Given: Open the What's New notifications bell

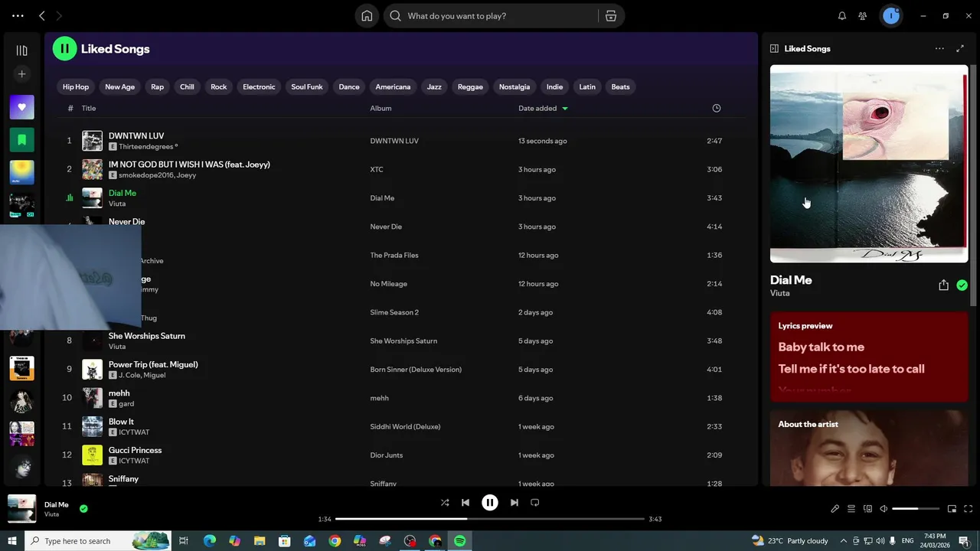Looking at the screenshot, I should click(x=842, y=16).
